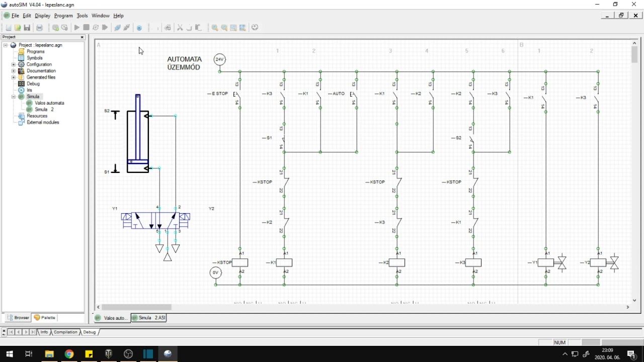Click the vertical scrollbar thumb of diagram
The height and width of the screenshot is (362, 644).
(x=635, y=55)
